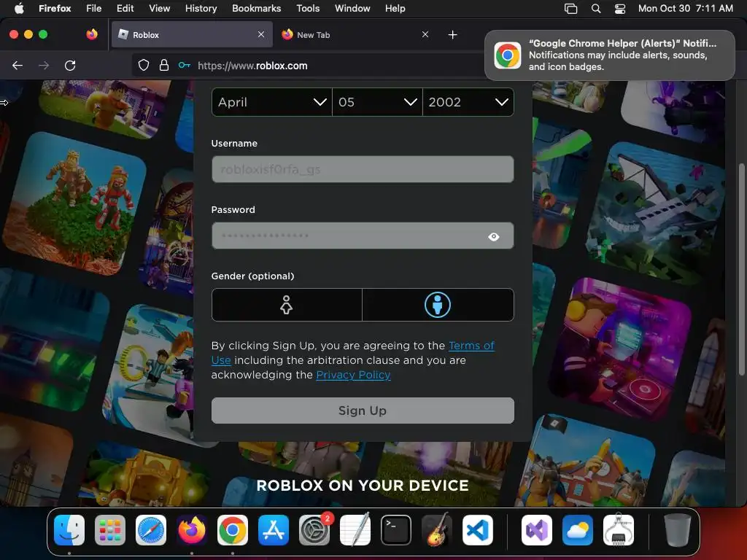Open App Store from the dock

[274, 530]
